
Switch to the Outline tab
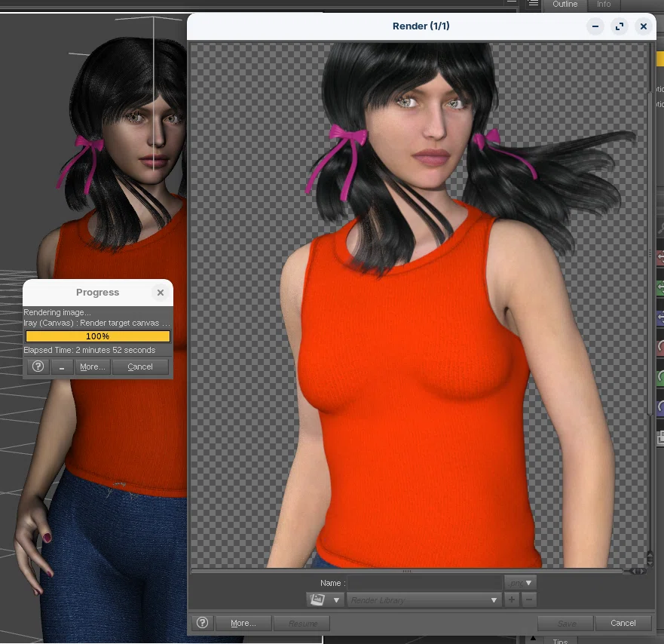click(565, 5)
